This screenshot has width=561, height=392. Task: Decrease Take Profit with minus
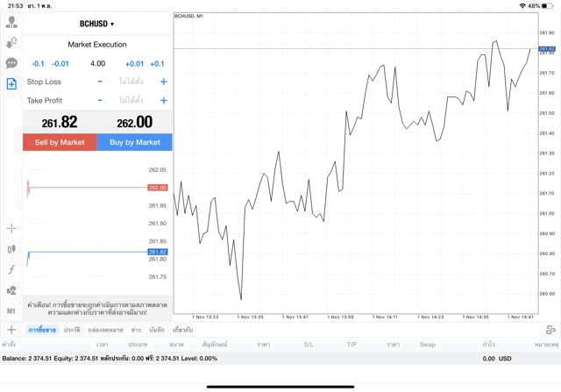point(100,101)
